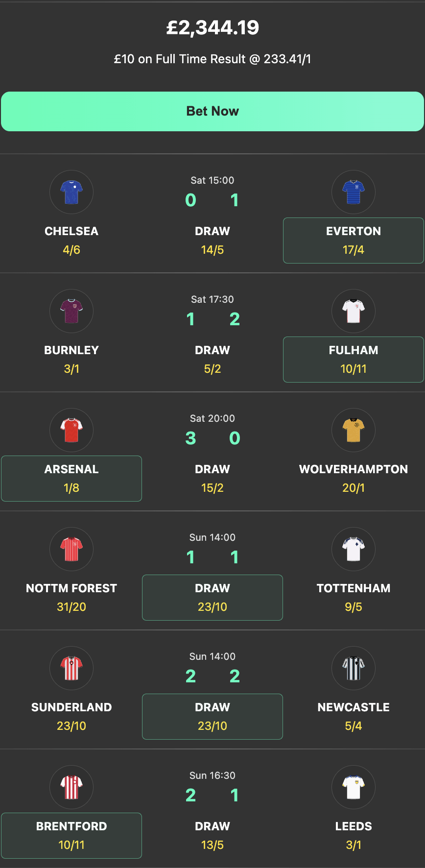425x868 pixels.
Task: Select Tottenham to win at 9/5
Action: click(354, 598)
